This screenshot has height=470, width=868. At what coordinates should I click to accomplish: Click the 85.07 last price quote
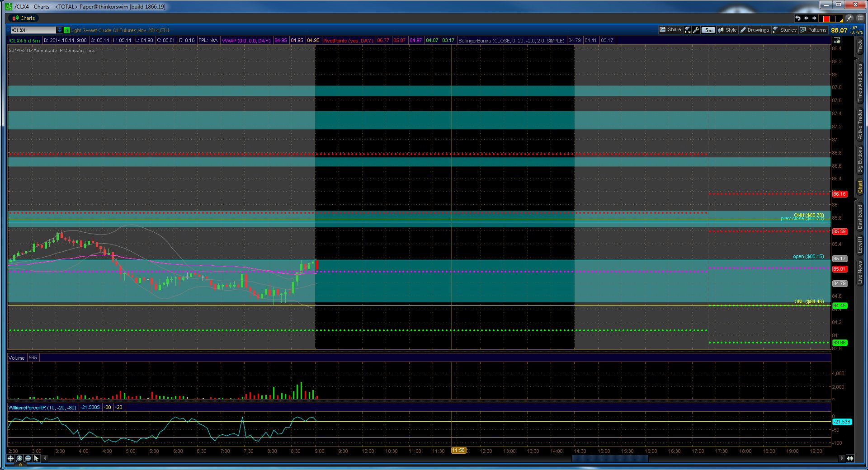pyautogui.click(x=839, y=30)
